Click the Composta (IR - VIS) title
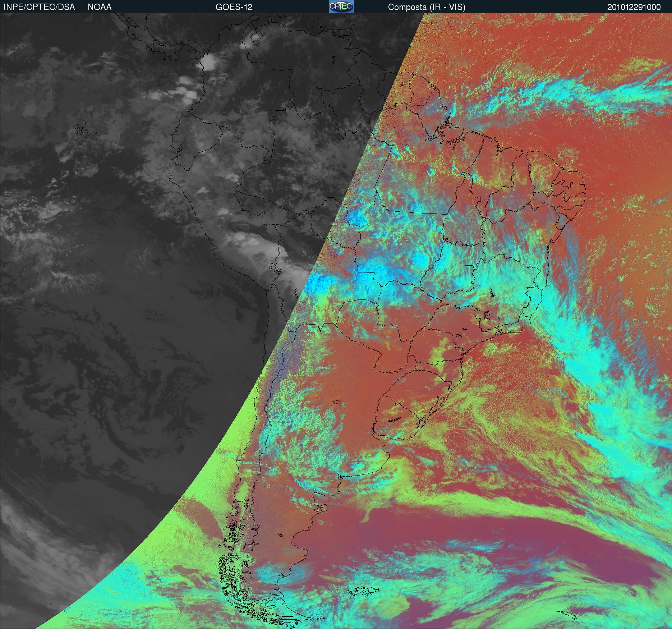The width and height of the screenshot is (672, 629). pos(427,7)
